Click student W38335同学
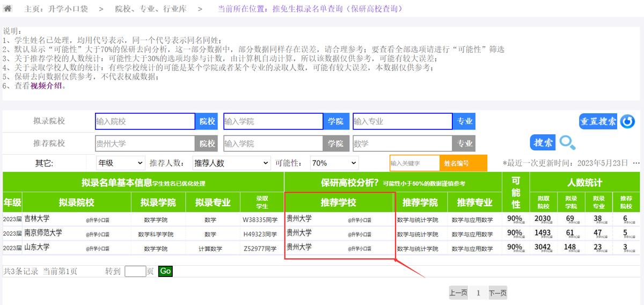The image size is (644, 305). [x=260, y=220]
